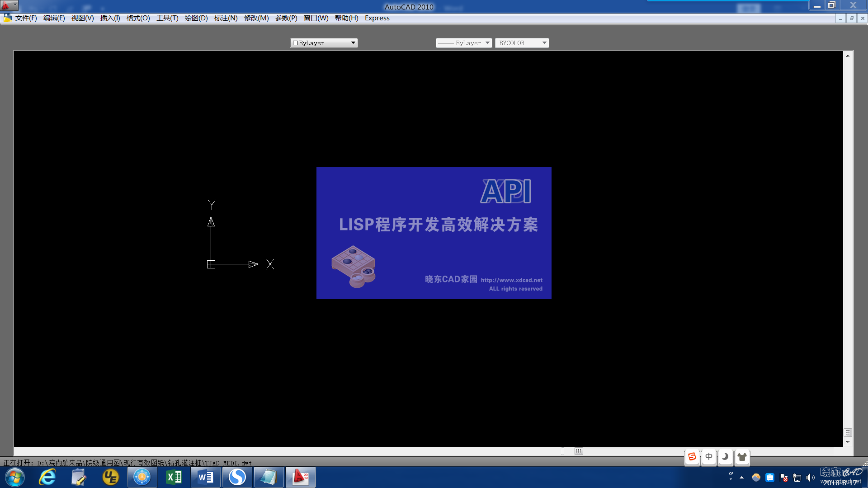The height and width of the screenshot is (488, 868).
Task: Open the 参数(P) menu
Action: click(286, 18)
